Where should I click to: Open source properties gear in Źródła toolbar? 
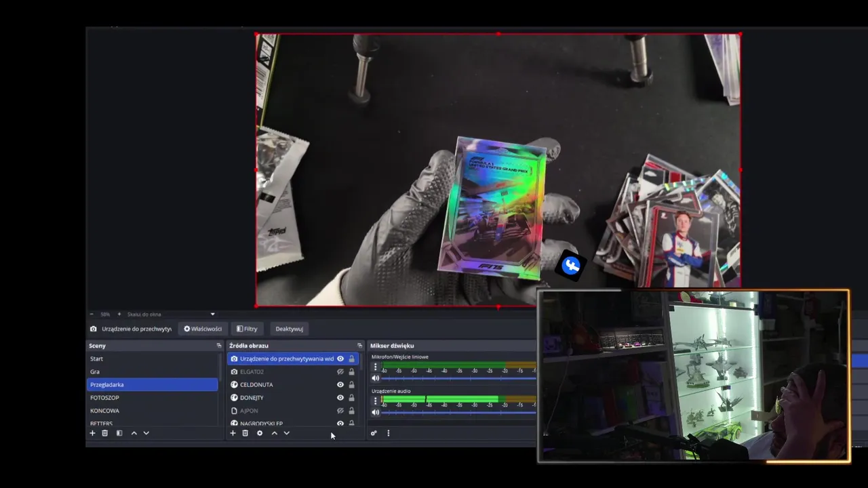pyautogui.click(x=259, y=433)
